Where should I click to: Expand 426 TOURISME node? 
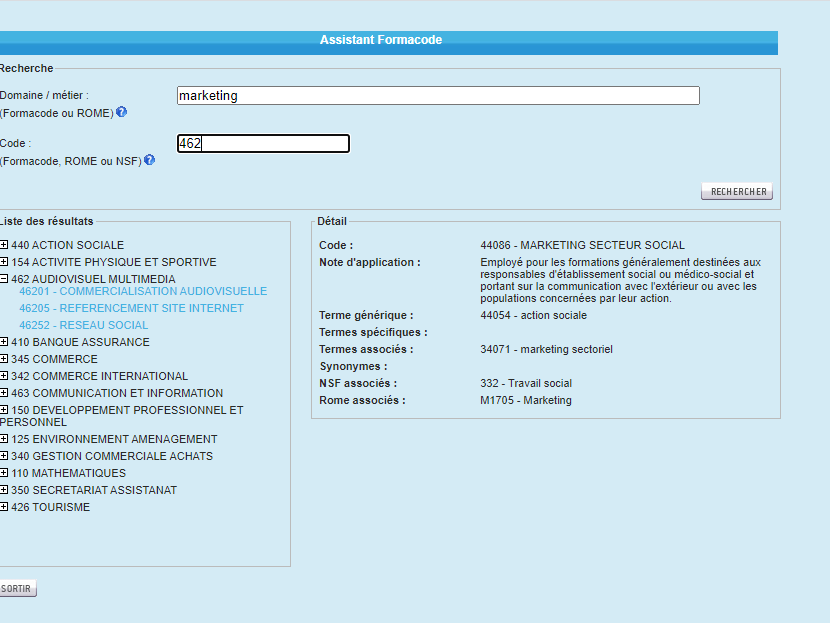4,506
